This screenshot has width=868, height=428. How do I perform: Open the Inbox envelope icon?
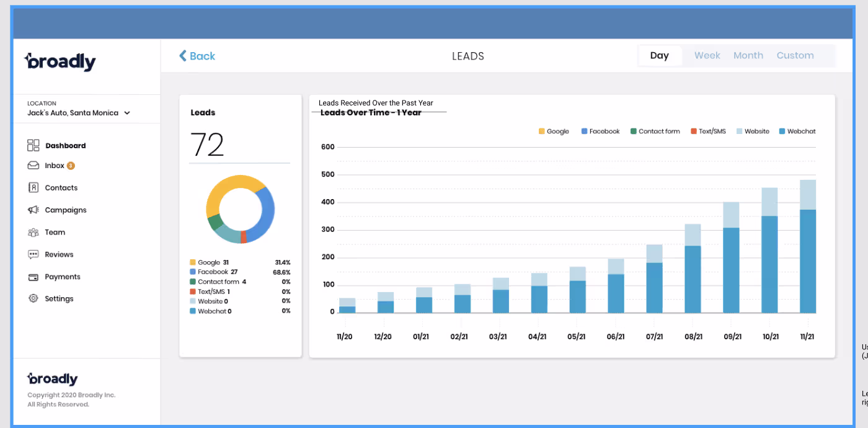tap(33, 166)
